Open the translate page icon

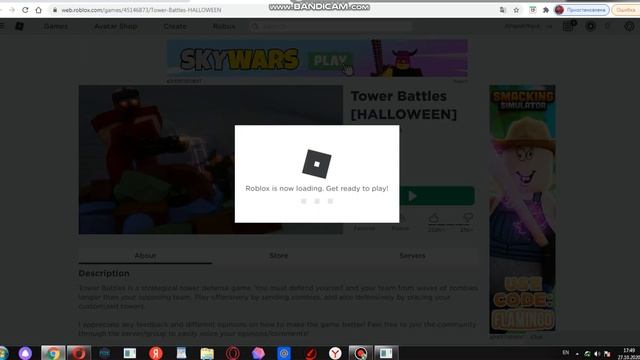point(503,10)
